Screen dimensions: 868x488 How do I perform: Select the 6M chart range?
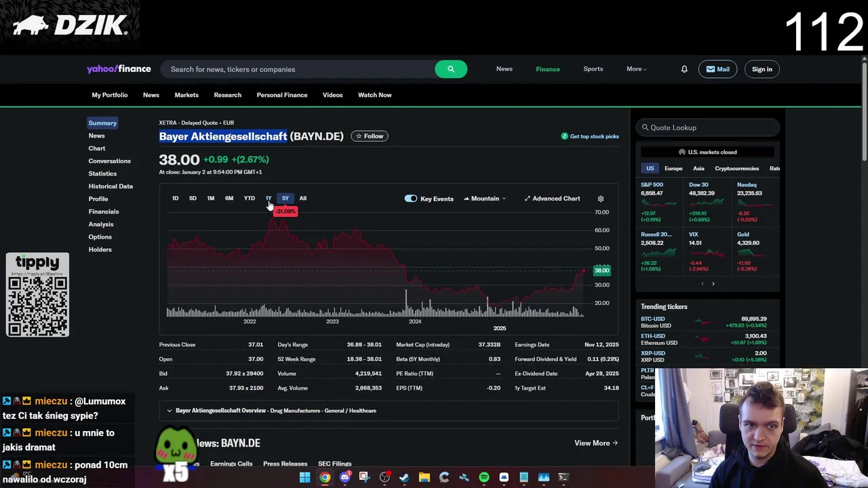point(229,199)
